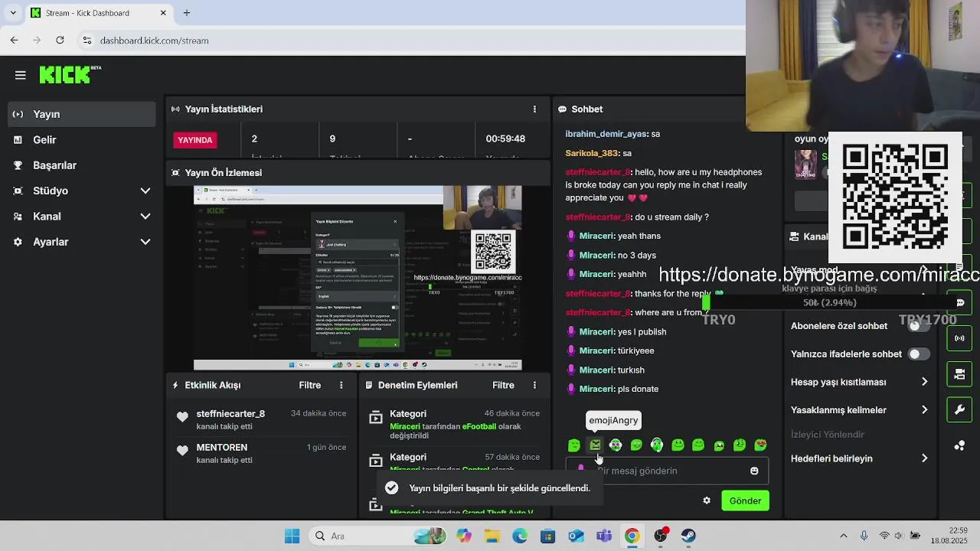Click the YAYINDA live badge
This screenshot has width=980, height=551.
tap(195, 140)
